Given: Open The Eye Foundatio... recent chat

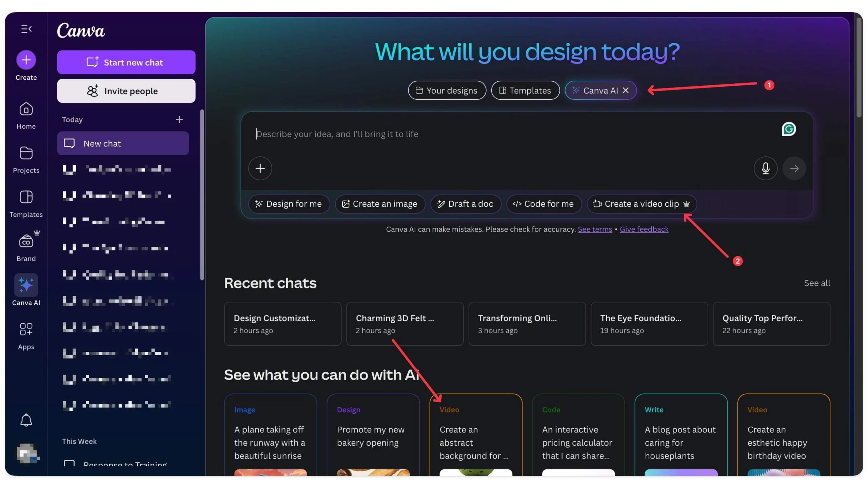Looking at the screenshot, I should coord(649,324).
